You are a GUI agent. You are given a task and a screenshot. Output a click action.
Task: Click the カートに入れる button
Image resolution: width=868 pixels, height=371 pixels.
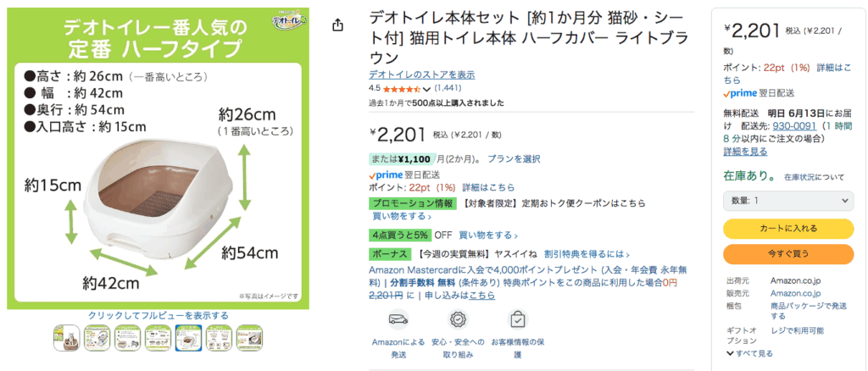[788, 229]
